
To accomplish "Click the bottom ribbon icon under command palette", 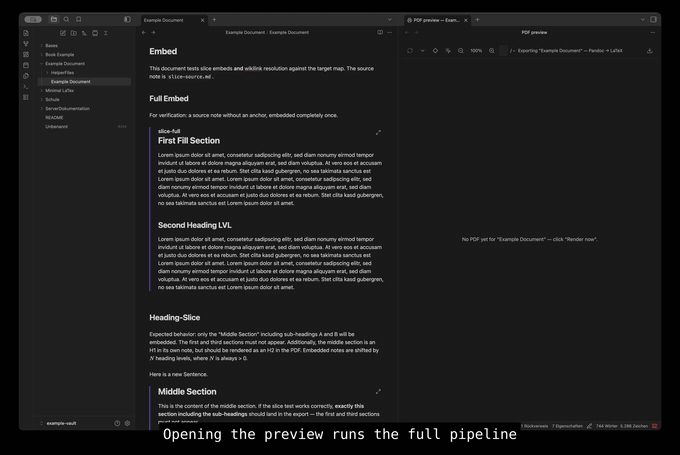I will (26, 97).
